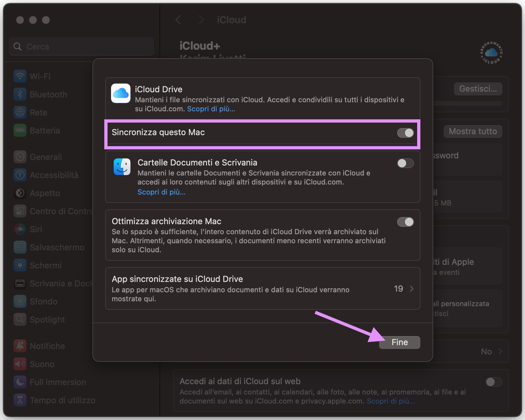Click the iCloud Drive cloud icon
The width and height of the screenshot is (525, 420).
[120, 93]
